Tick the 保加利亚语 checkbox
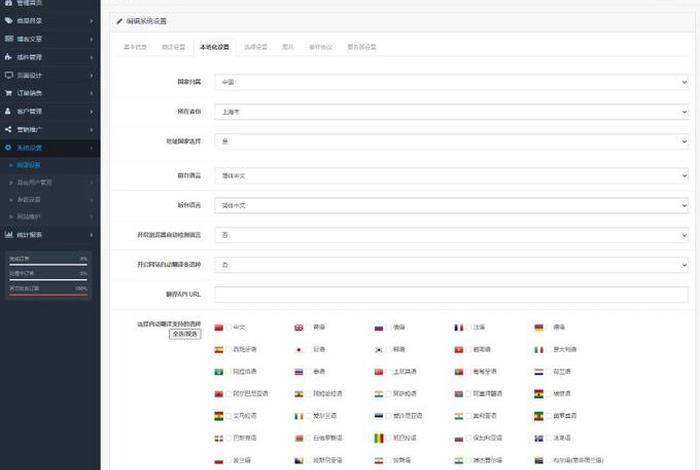Screen dimensions: 700x470 (x=468, y=438)
